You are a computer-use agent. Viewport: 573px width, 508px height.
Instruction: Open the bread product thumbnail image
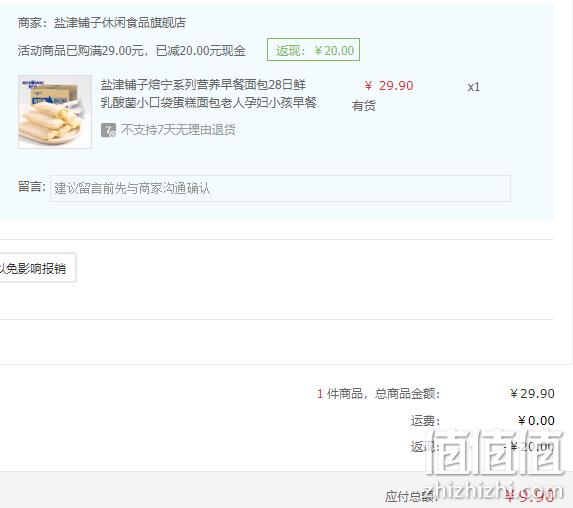pos(55,112)
